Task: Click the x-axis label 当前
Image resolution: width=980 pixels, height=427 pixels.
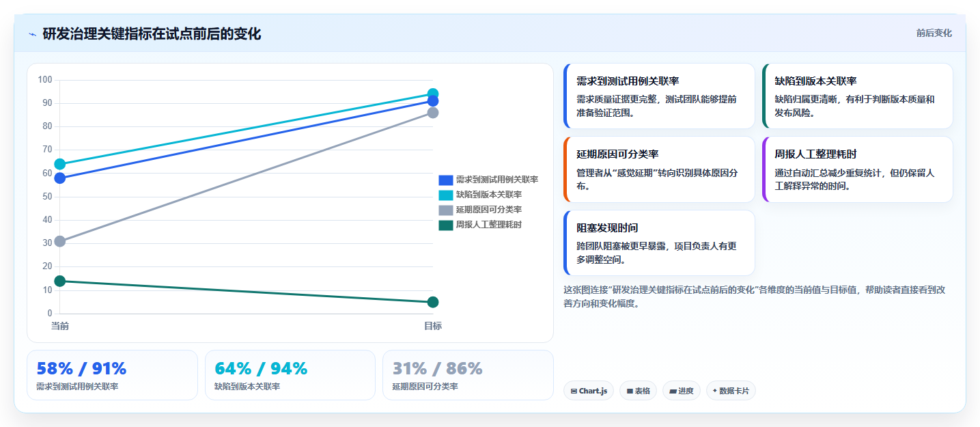Action: [60, 326]
